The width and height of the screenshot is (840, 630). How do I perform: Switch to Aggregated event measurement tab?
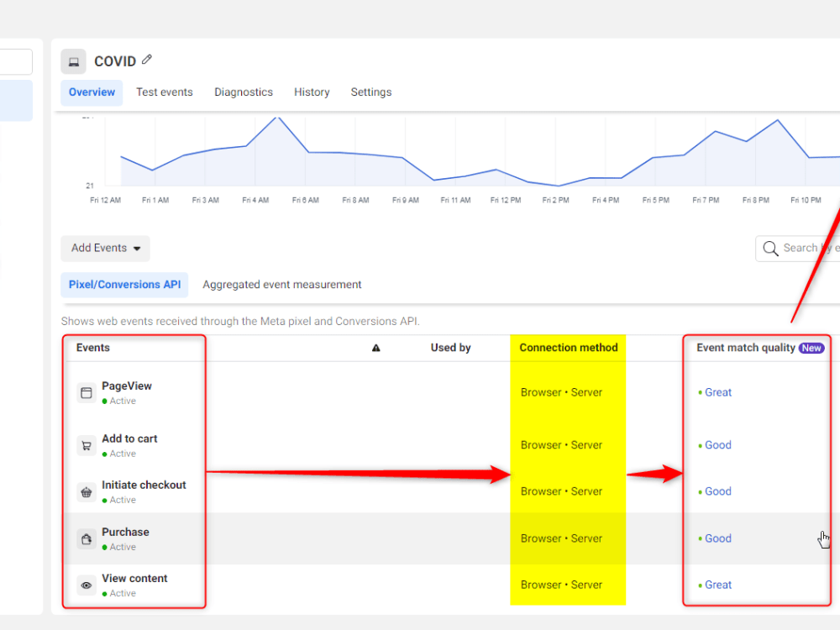pyautogui.click(x=281, y=285)
